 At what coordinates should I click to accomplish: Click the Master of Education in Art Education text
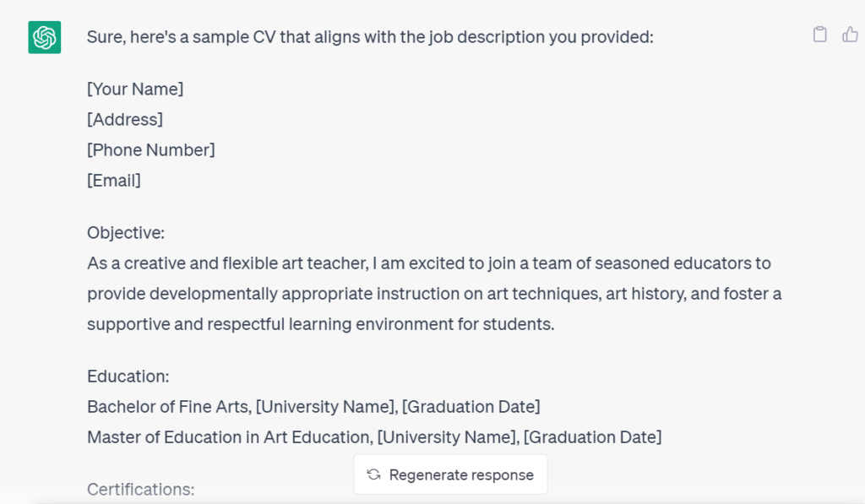click(228, 436)
